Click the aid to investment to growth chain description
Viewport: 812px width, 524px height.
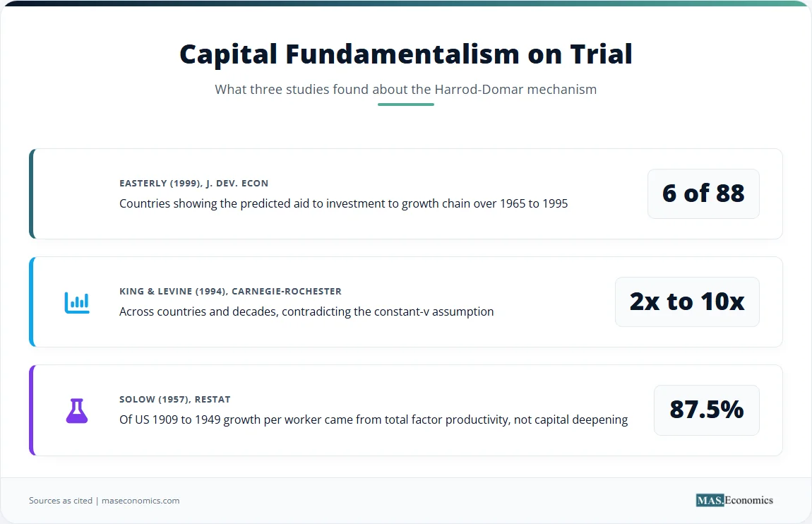pyautogui.click(x=343, y=203)
